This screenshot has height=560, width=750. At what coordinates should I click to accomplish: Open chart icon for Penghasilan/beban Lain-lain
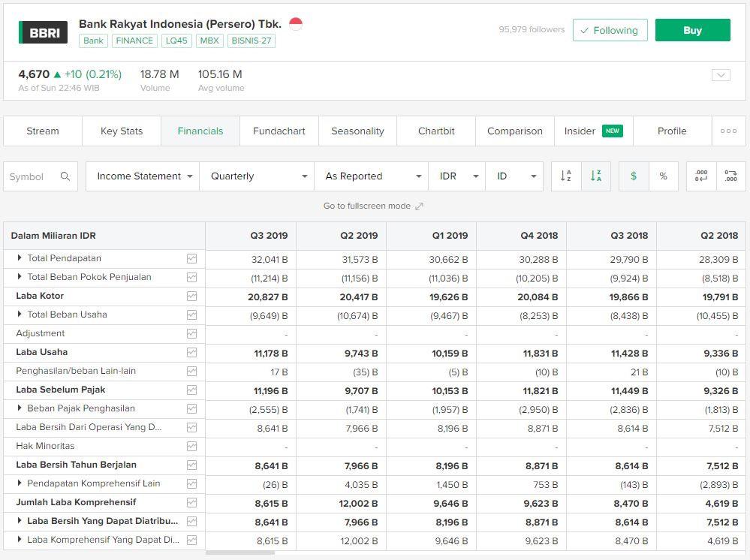coord(191,372)
